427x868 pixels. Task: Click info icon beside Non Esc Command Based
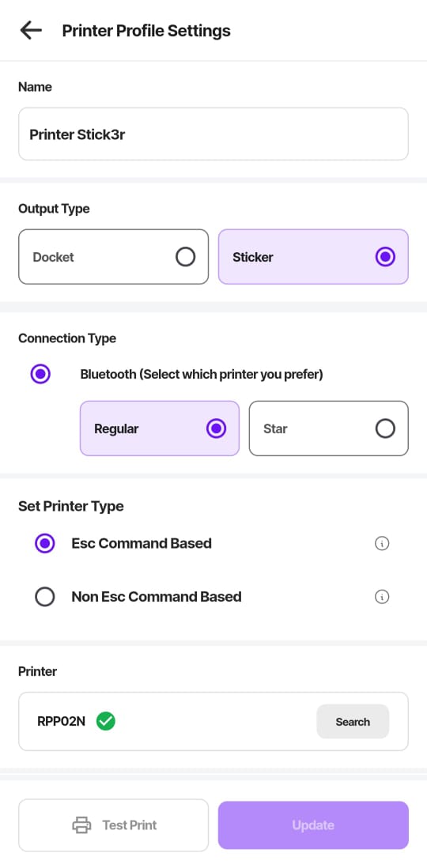click(382, 597)
